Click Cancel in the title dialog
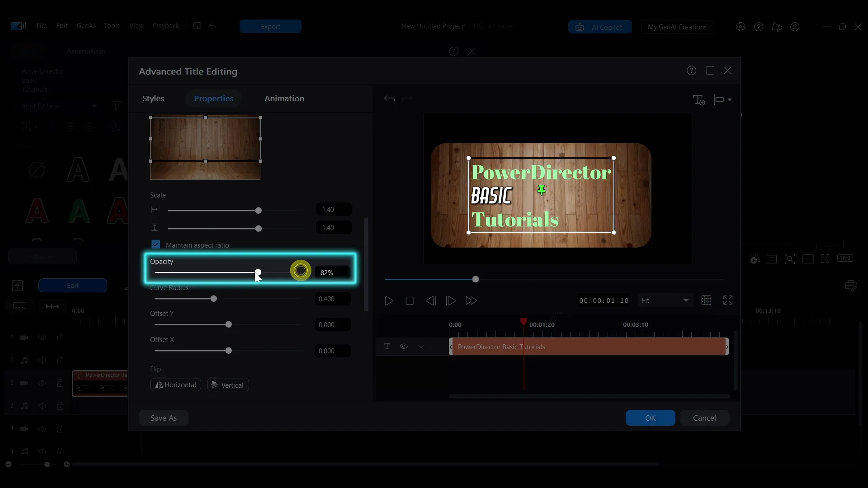 (x=704, y=418)
